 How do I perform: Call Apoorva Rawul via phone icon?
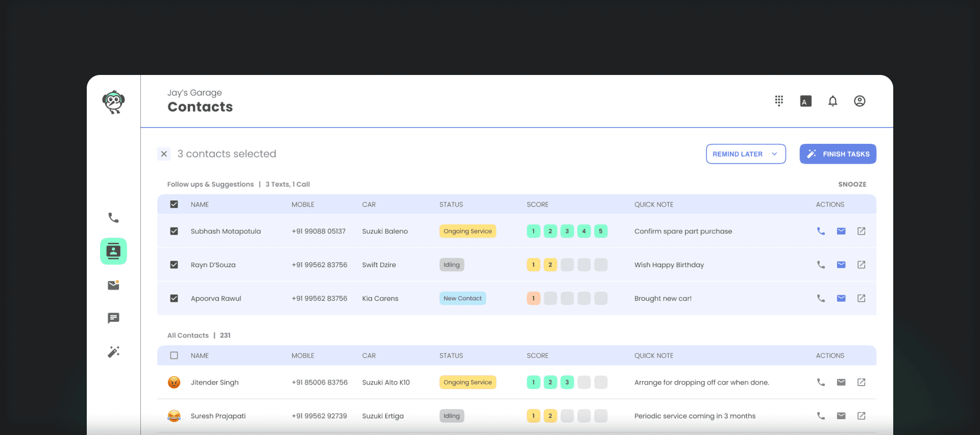click(x=821, y=298)
